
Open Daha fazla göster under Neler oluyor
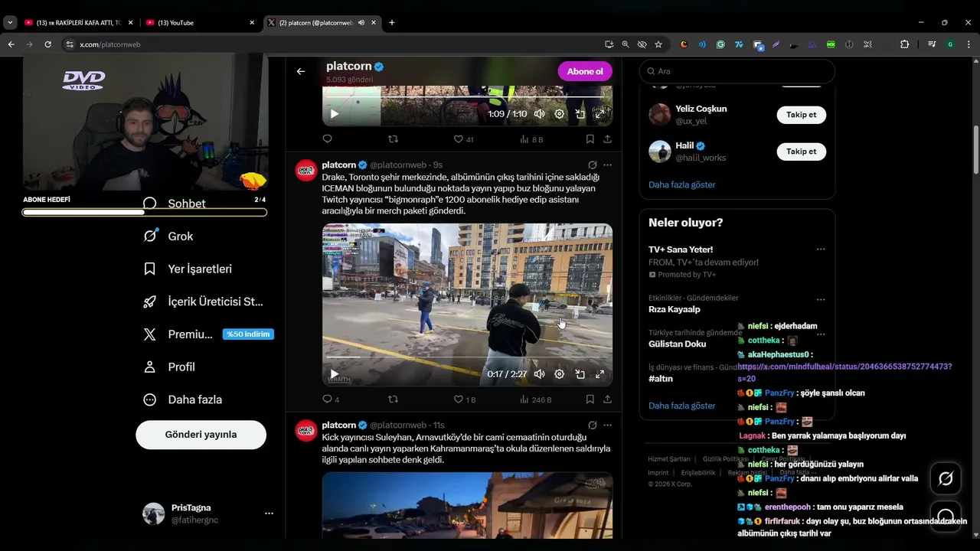(x=682, y=406)
